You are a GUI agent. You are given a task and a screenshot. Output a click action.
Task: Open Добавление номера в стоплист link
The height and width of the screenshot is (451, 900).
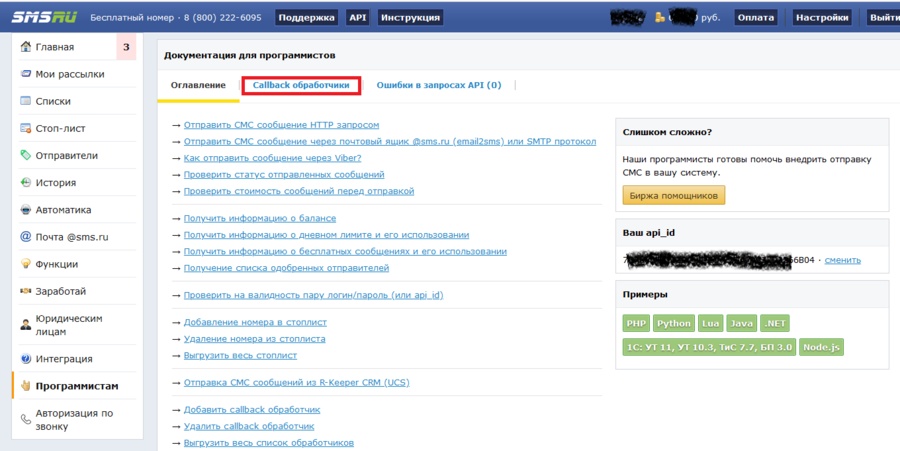coord(255,322)
